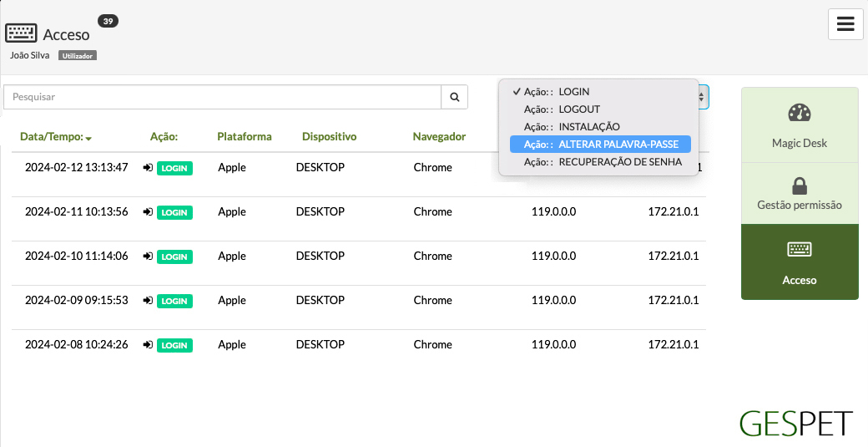Click the Pesquisar search field

(223, 97)
